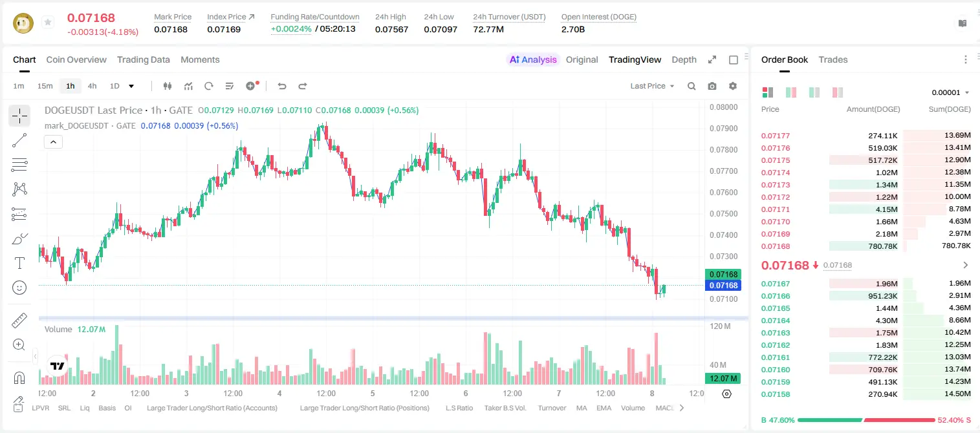Switch to the Trading Data tab

(x=144, y=59)
